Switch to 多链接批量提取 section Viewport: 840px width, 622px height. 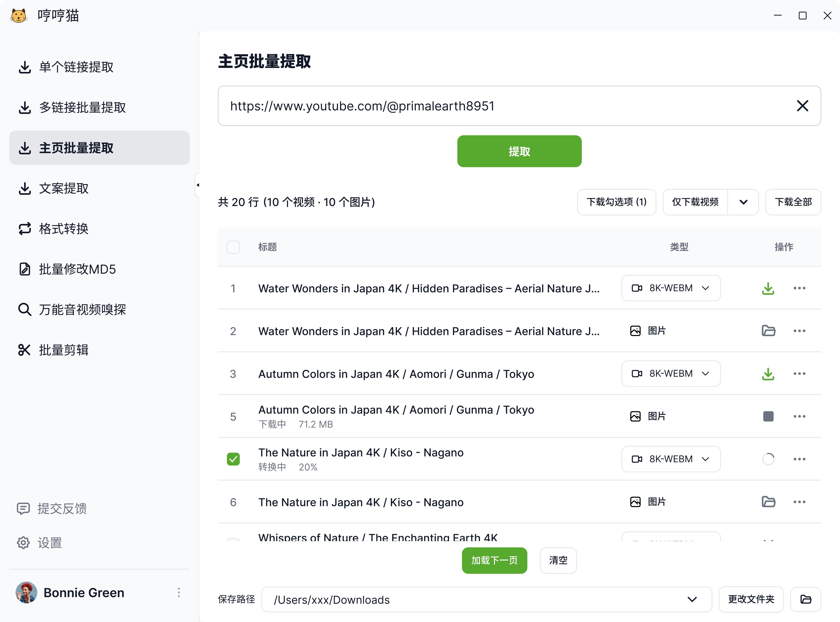coord(82,107)
